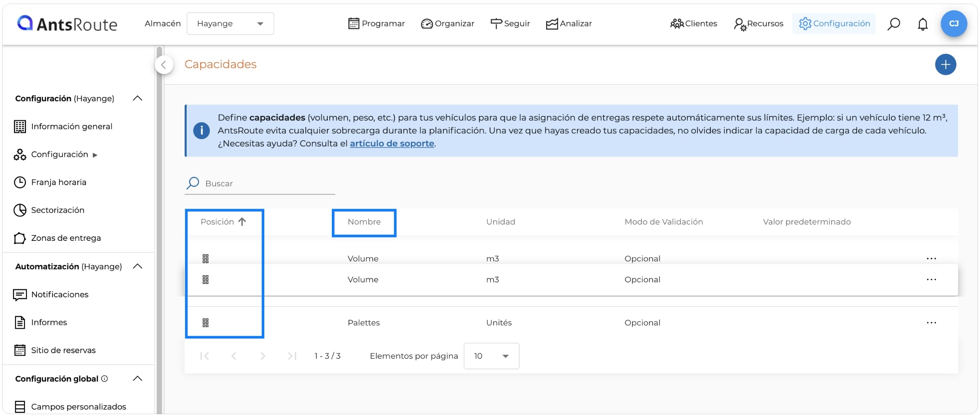Open Sectorización settings
980x417 pixels.
(49, 210)
